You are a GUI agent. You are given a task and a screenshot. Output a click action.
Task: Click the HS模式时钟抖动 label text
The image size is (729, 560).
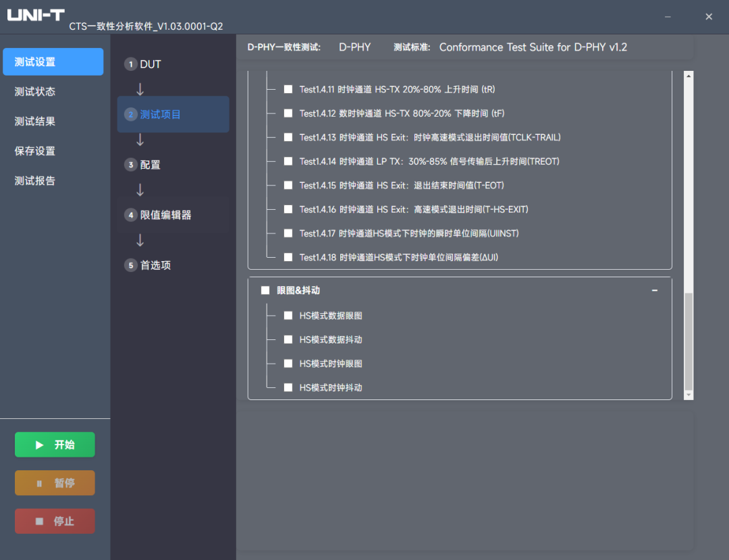[331, 387]
